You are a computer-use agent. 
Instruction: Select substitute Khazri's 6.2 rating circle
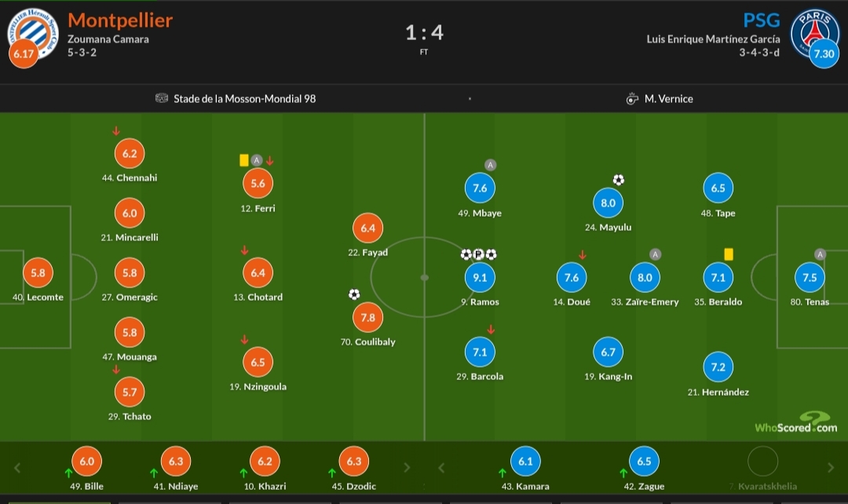pyautogui.click(x=265, y=462)
